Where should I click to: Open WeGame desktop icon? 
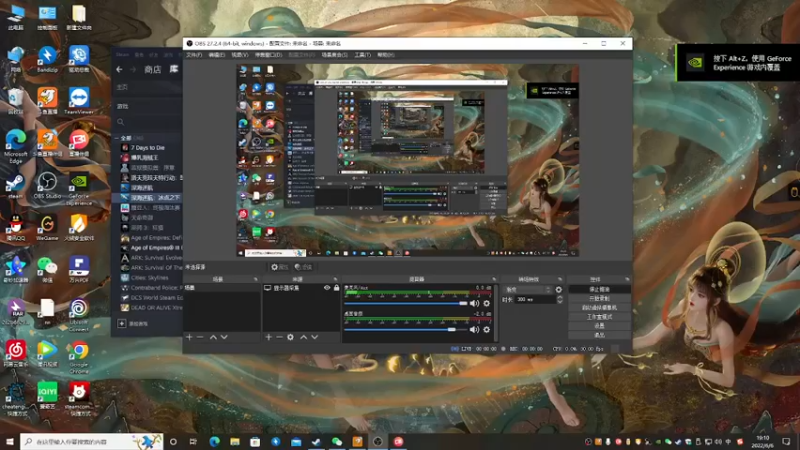[x=47, y=227]
